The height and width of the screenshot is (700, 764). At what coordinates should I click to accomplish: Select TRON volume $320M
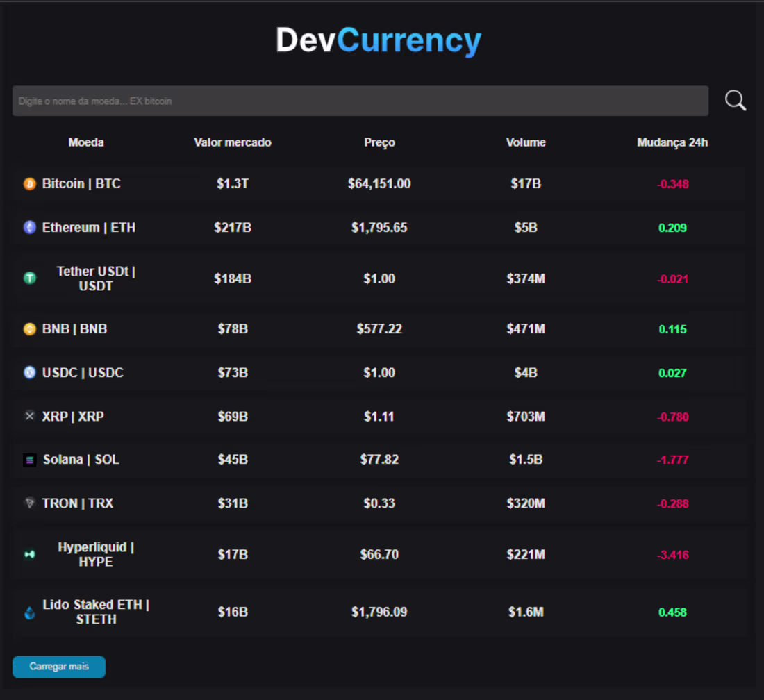click(526, 503)
